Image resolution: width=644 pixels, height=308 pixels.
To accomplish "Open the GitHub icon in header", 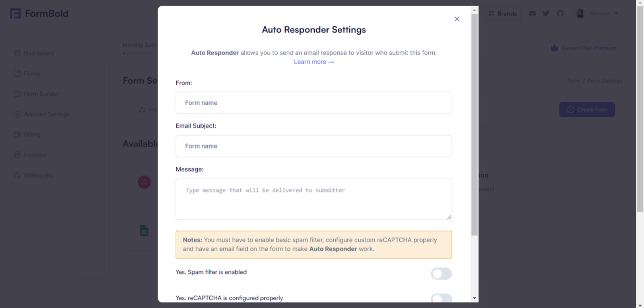I will [x=560, y=13].
